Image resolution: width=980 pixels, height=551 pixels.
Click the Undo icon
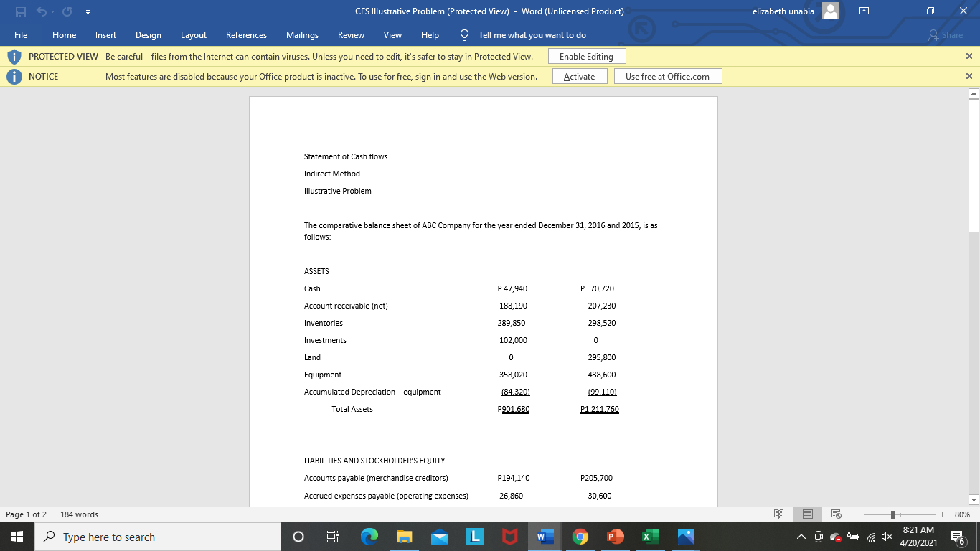click(43, 11)
